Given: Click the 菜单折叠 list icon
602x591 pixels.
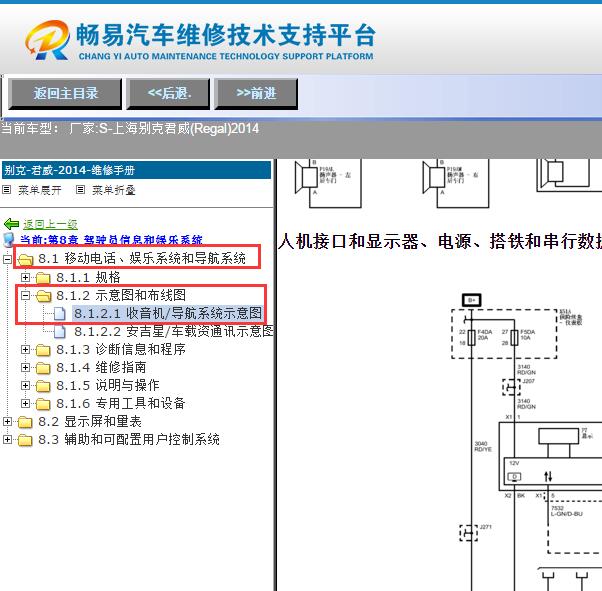Looking at the screenshot, I should click(x=80, y=190).
